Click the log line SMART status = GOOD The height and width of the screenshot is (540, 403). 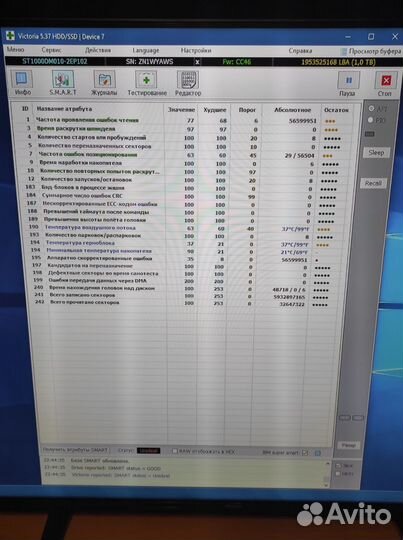tap(116, 468)
